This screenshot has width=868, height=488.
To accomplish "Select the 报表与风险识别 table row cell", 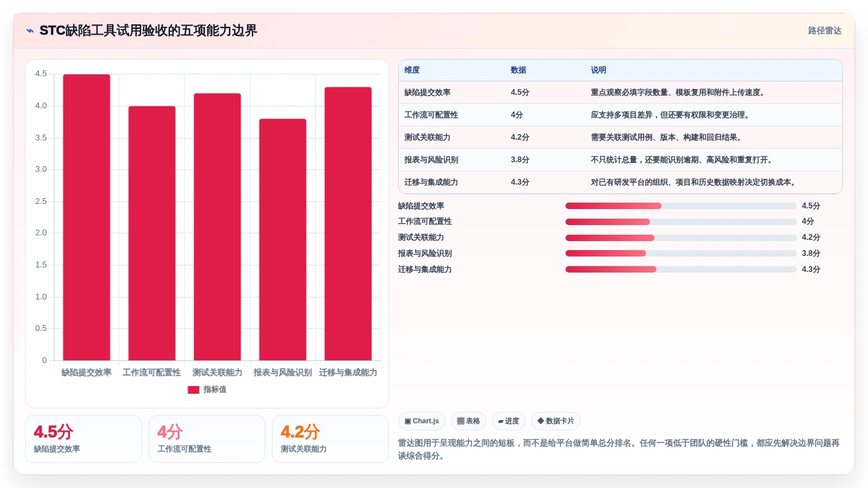I will click(431, 160).
